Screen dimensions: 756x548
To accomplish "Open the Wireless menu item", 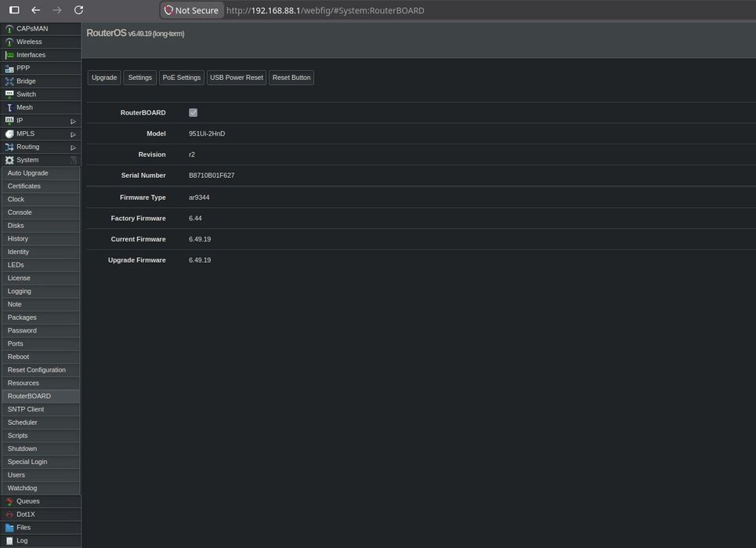I will click(41, 42).
